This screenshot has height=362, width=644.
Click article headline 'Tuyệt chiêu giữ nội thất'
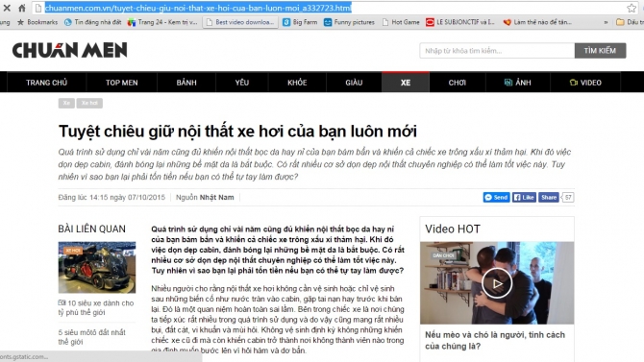click(x=237, y=132)
